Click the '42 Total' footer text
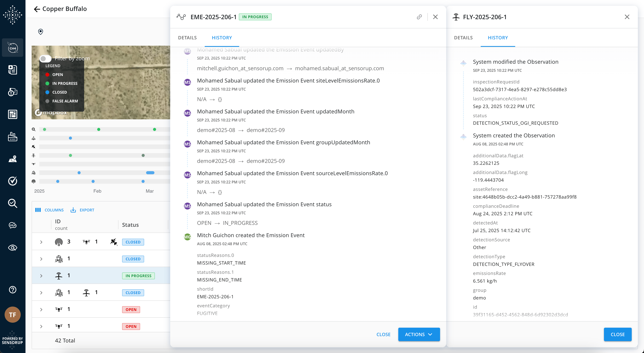The width and height of the screenshot is (644, 353). pyautogui.click(x=65, y=340)
